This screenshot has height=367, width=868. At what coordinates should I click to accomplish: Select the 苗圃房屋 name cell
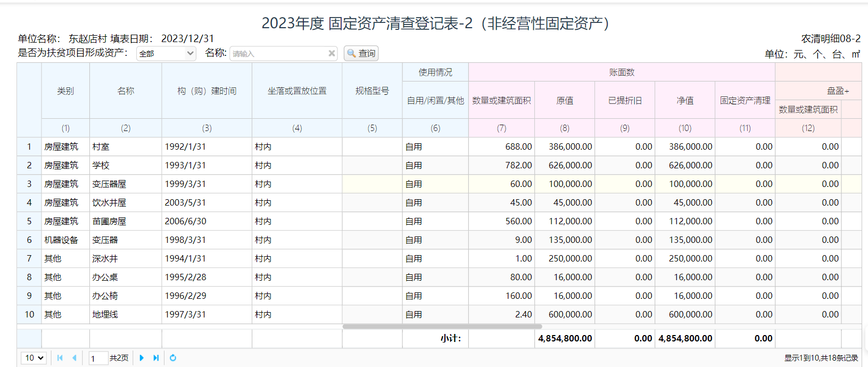pos(126,221)
